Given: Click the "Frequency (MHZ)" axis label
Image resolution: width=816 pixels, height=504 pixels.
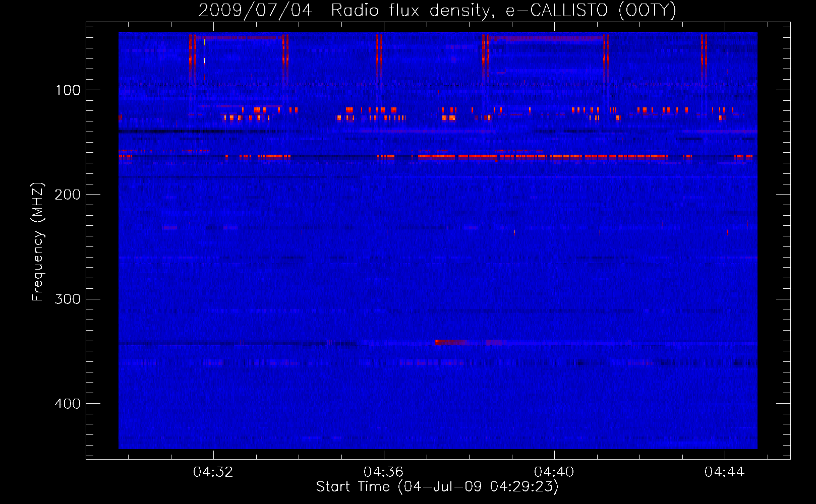Looking at the screenshot, I should (38, 242).
